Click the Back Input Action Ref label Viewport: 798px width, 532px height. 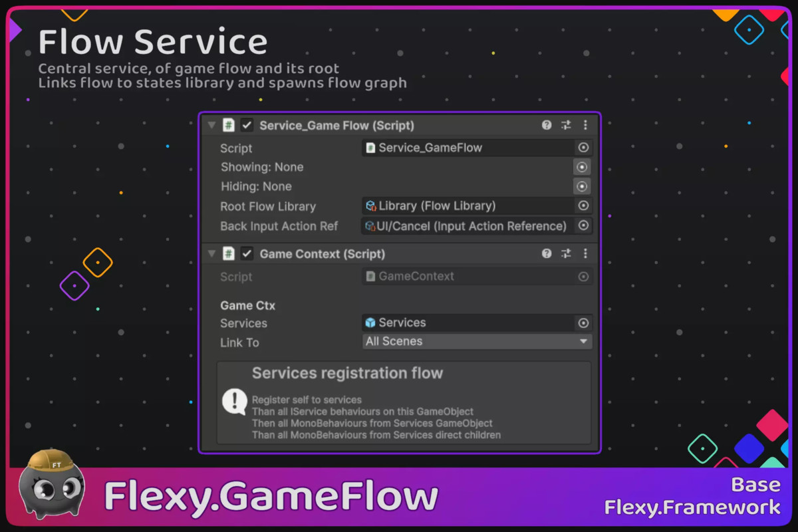pyautogui.click(x=279, y=226)
